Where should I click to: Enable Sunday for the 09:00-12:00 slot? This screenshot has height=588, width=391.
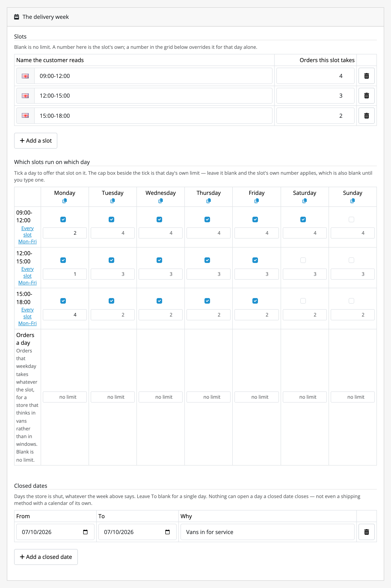click(x=351, y=219)
